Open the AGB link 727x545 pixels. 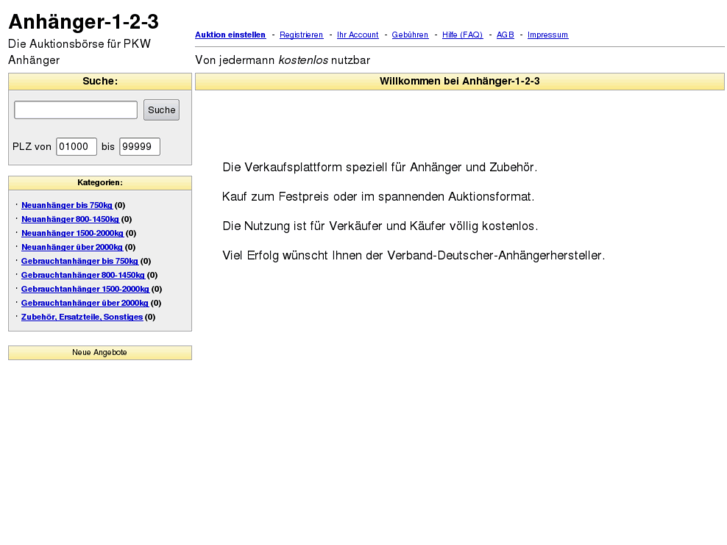[505, 35]
